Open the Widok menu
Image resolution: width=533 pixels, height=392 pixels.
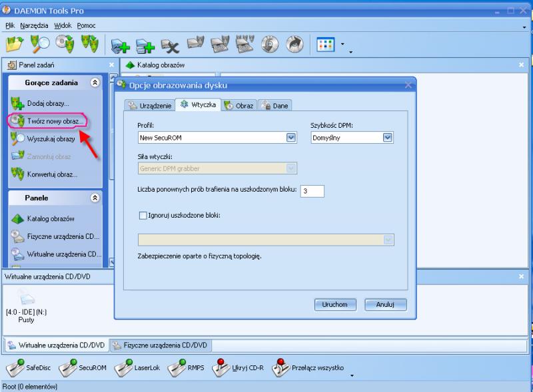pyautogui.click(x=63, y=25)
